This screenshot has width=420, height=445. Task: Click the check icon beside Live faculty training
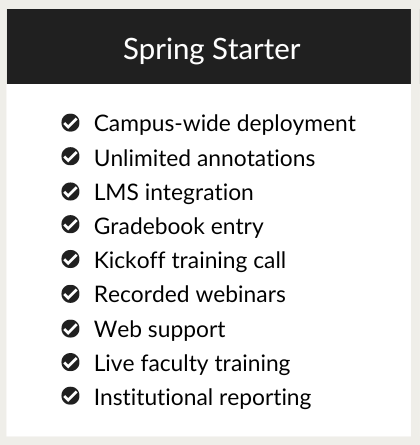pos(70,363)
